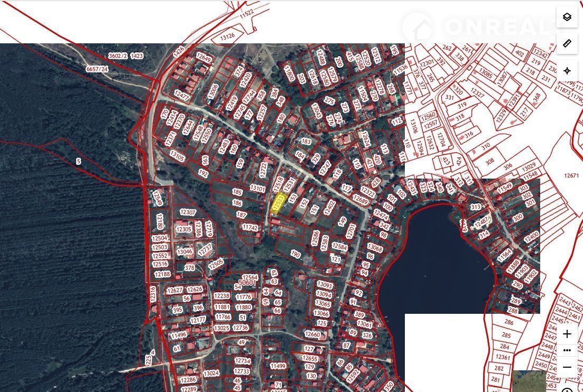Image resolution: width=583 pixels, height=392 pixels.
Task: Select parcel labeled 13126
Action: point(227,36)
